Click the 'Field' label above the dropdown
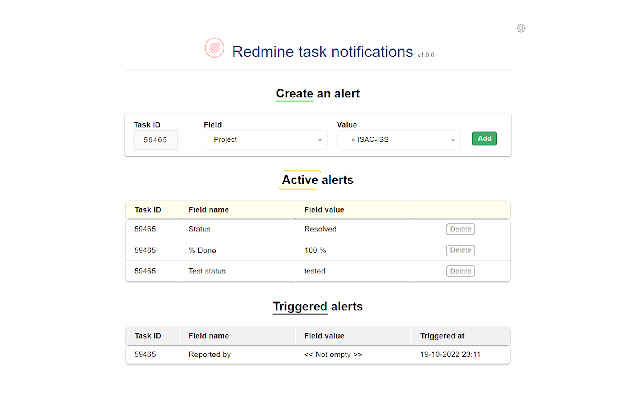 click(x=212, y=124)
